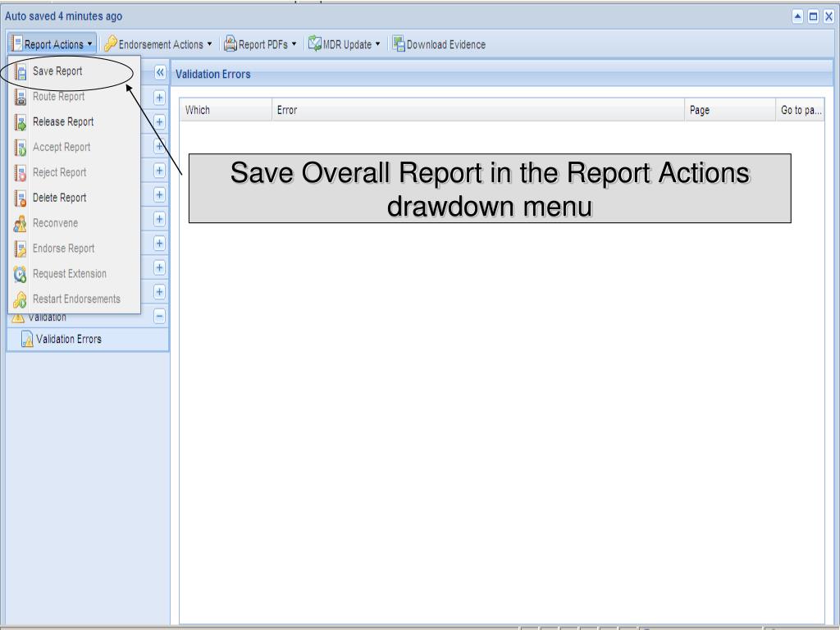Open the Report PDFs dropdown
The image size is (840, 630).
pyautogui.click(x=294, y=44)
